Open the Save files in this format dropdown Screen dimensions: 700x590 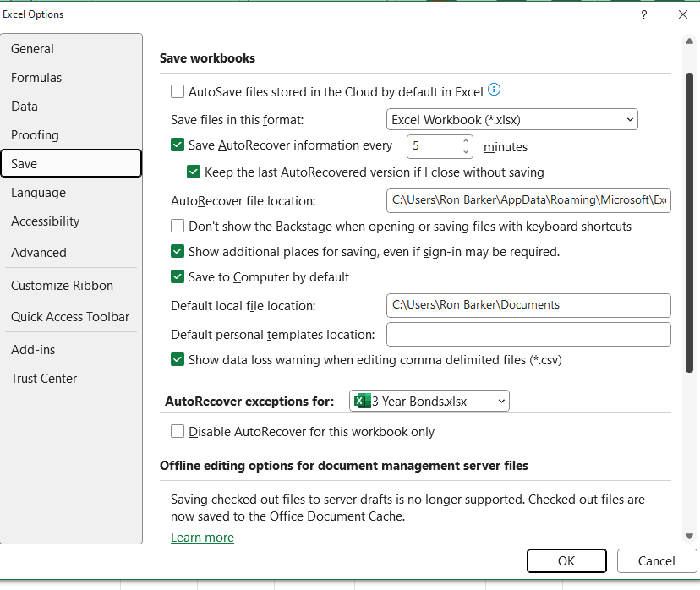[x=512, y=120]
